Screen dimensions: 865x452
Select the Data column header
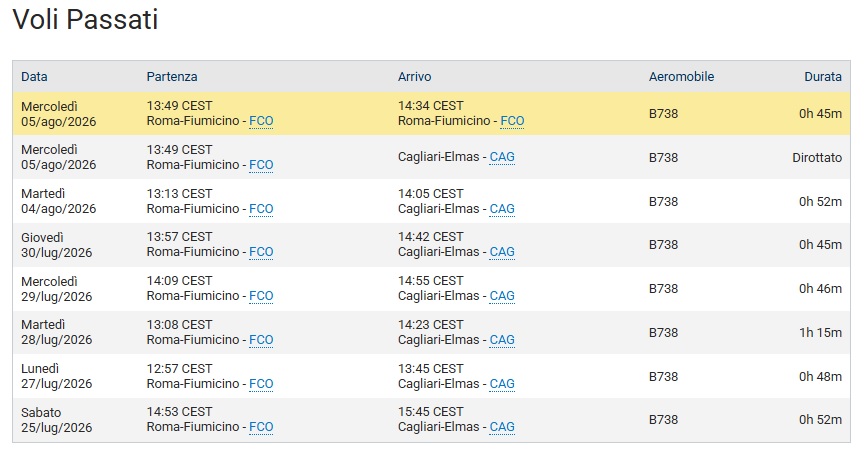tap(34, 77)
